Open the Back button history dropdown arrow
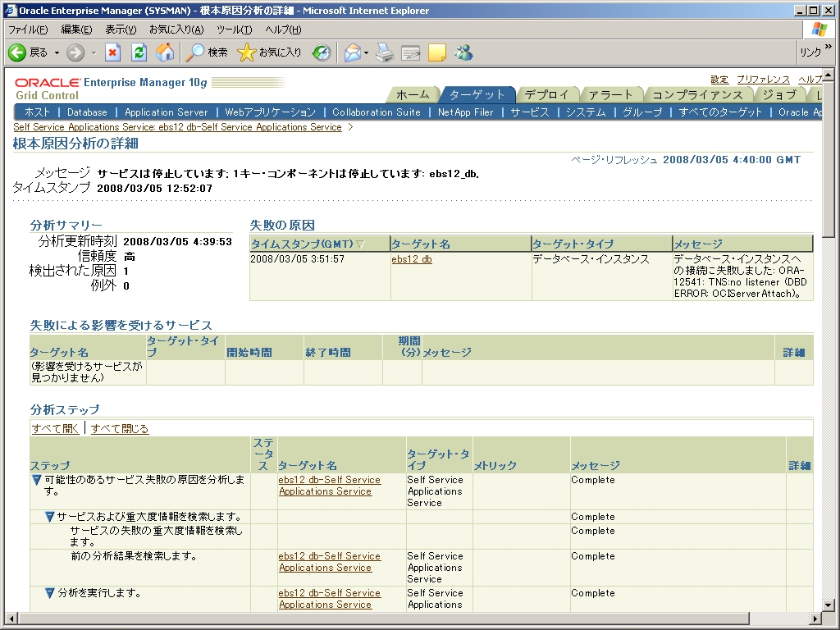Image resolution: width=840 pixels, height=630 pixels. 57,53
